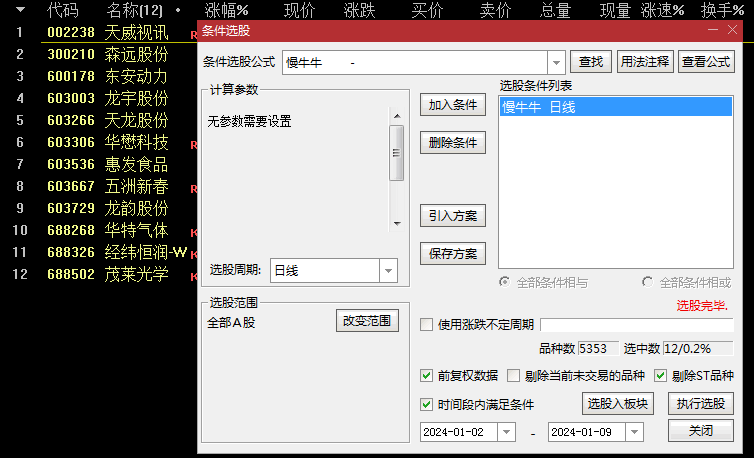Select stock 森远股份 row
This screenshot has width=754, height=458.
pyautogui.click(x=137, y=54)
